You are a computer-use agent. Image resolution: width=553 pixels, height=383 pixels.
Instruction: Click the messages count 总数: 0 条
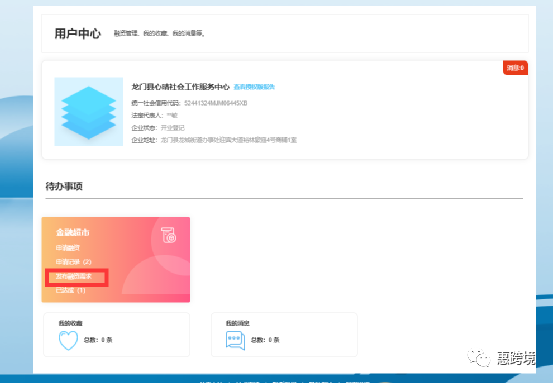pos(265,340)
